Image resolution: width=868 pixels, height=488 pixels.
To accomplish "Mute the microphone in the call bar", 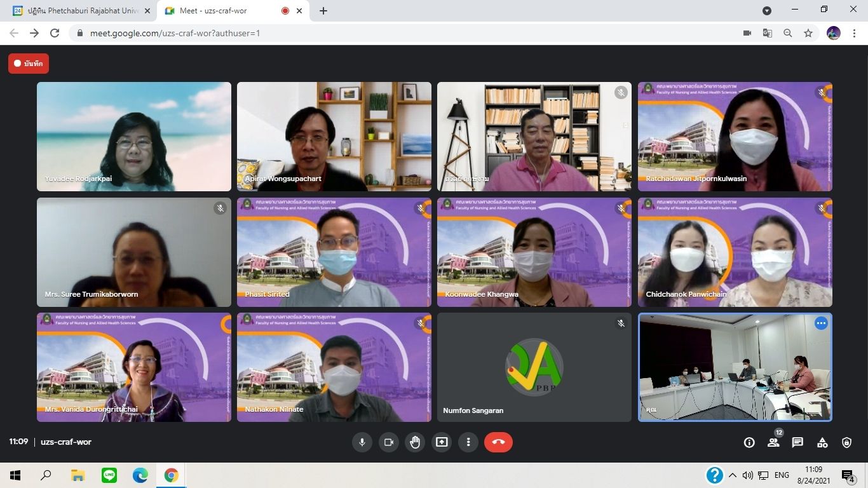I will coord(362,442).
